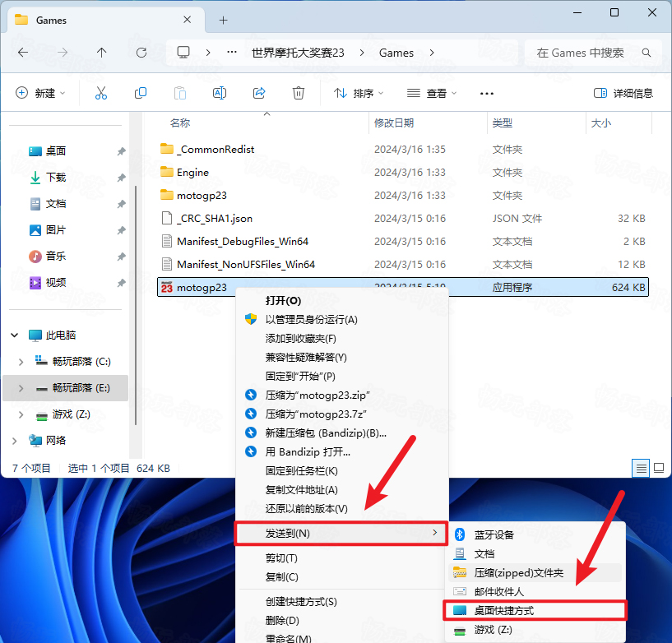Choose Compressed (zipped) folder in submenu

tap(535, 573)
